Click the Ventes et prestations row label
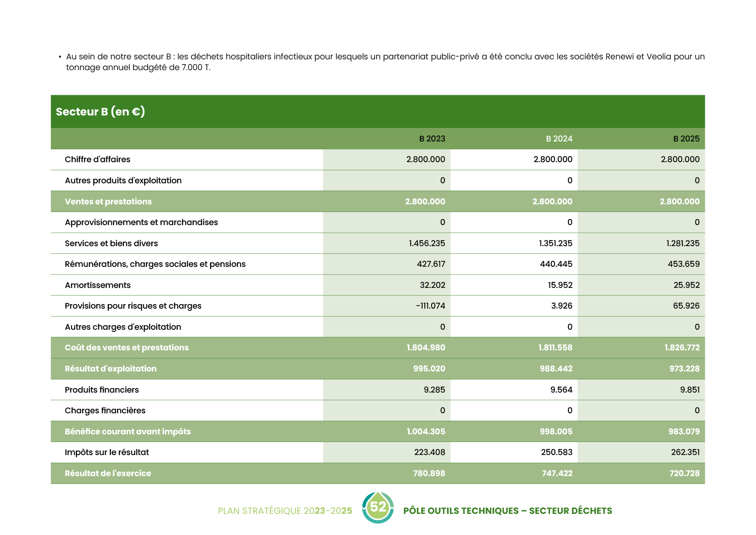Screen dimensions: 756x535 (108, 202)
